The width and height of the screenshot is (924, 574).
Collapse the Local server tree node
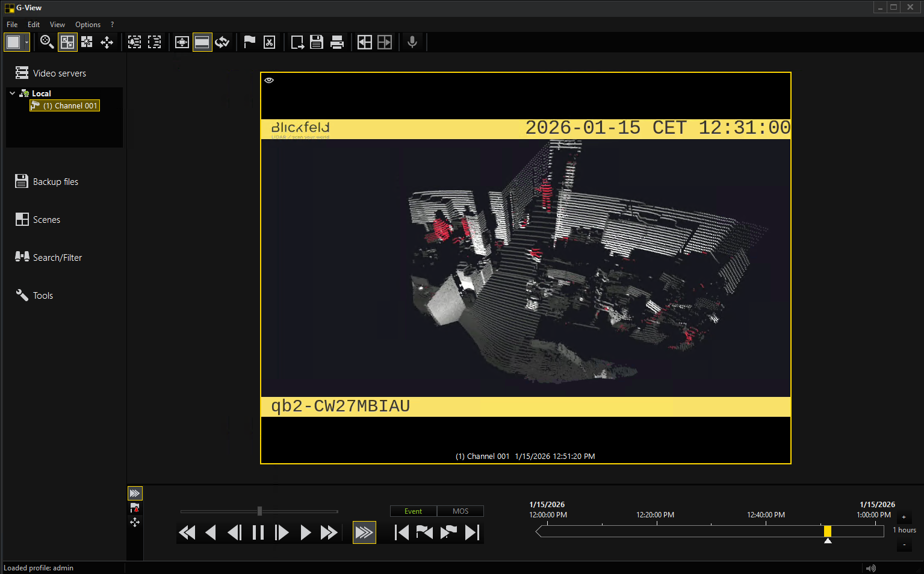13,93
